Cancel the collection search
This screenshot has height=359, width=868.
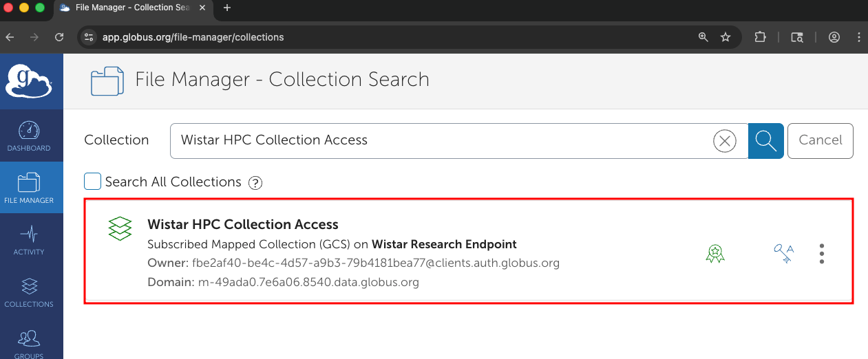[x=821, y=141]
